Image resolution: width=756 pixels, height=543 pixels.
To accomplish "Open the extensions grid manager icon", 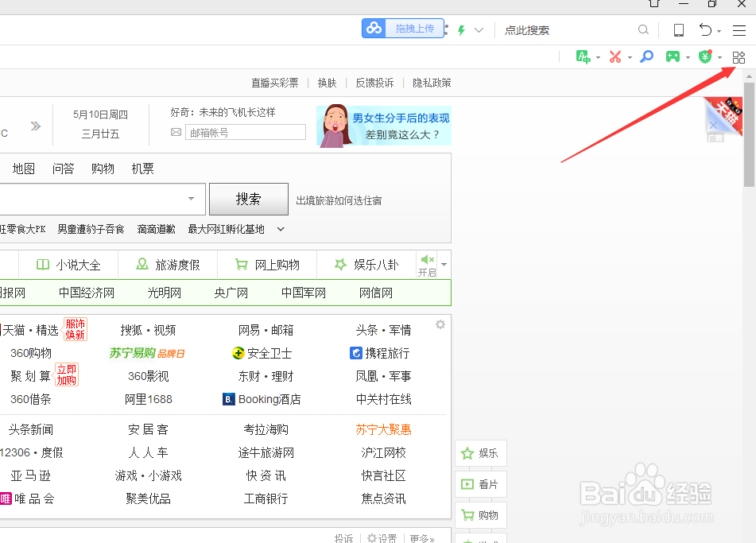I will click(739, 57).
